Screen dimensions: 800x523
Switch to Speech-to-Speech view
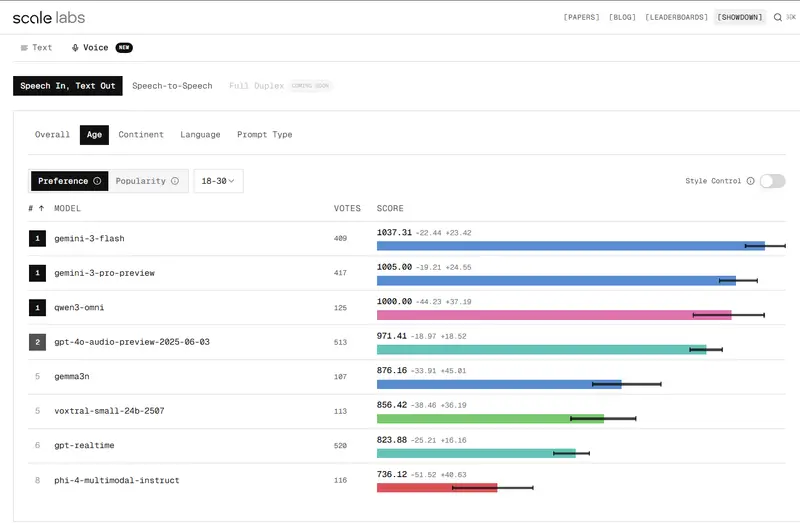[172, 86]
